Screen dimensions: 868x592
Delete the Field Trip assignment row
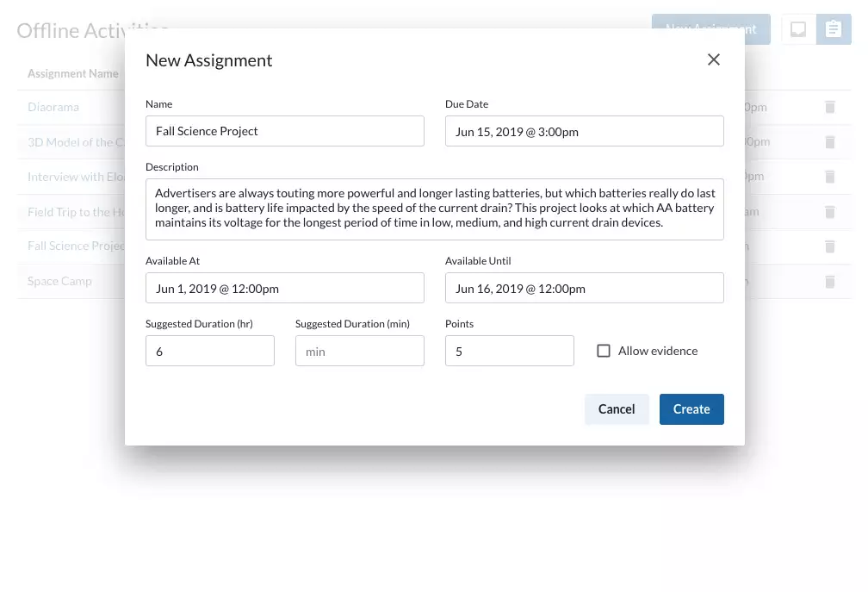point(829,212)
